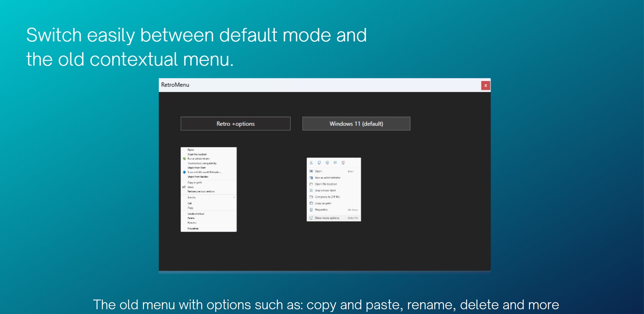
Task: Choose Troubleshoot compatibility in retro menu
Action: (202, 163)
